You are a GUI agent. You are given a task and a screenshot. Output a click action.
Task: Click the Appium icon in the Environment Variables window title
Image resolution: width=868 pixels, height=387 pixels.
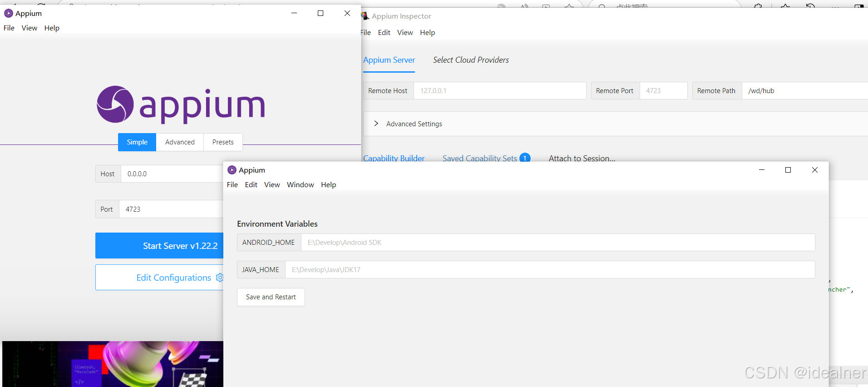[232, 170]
